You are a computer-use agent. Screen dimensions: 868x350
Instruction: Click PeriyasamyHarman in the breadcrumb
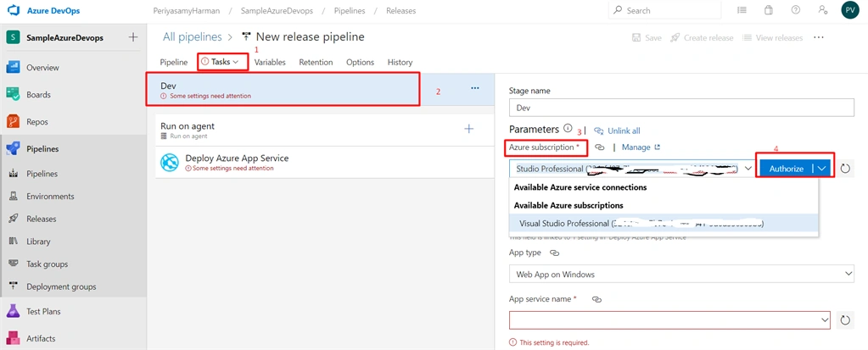[x=185, y=10]
